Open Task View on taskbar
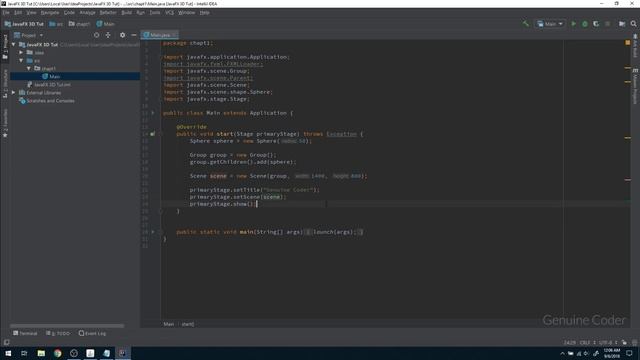Screen dimensions: 640x360 click(x=24, y=353)
